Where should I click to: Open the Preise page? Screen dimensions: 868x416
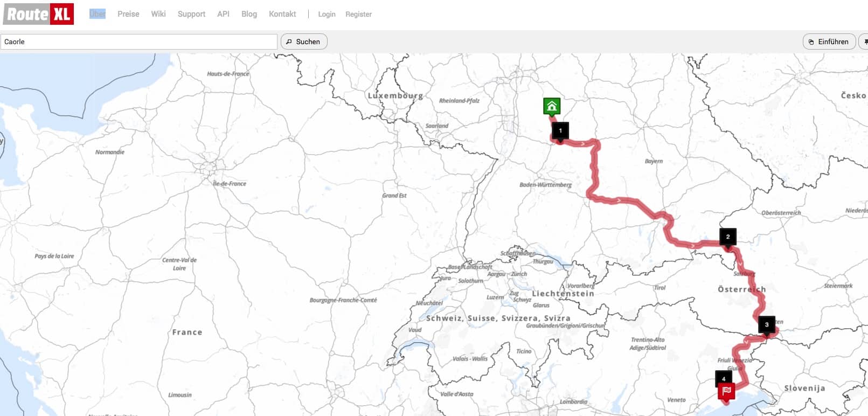point(128,14)
